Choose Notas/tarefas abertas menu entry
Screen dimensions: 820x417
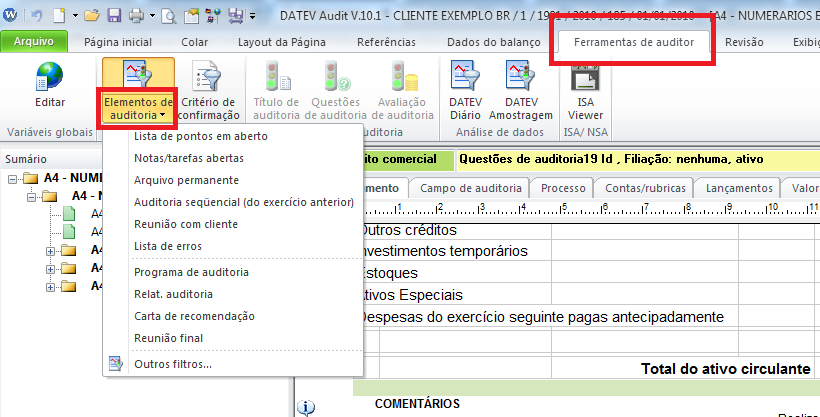[233, 158]
